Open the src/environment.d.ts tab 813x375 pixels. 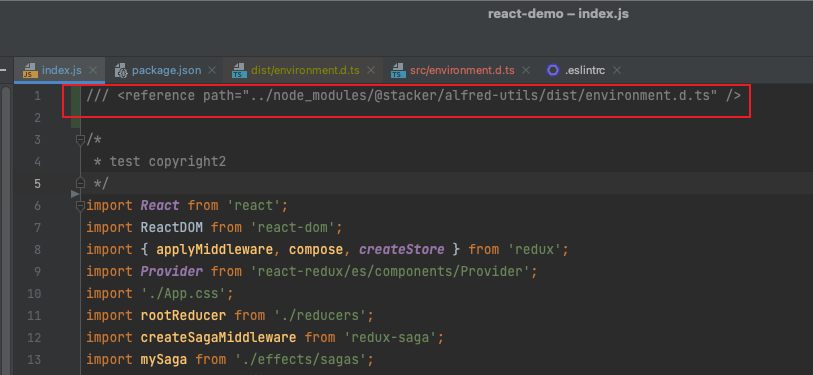tap(462, 70)
